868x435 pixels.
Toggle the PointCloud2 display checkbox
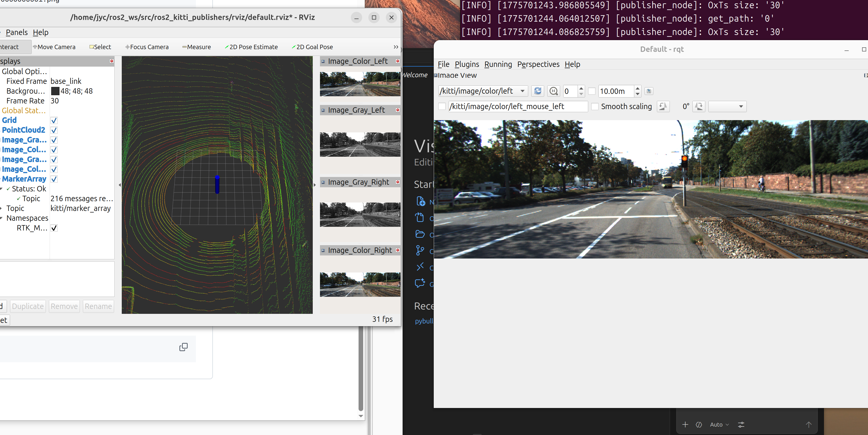click(54, 130)
